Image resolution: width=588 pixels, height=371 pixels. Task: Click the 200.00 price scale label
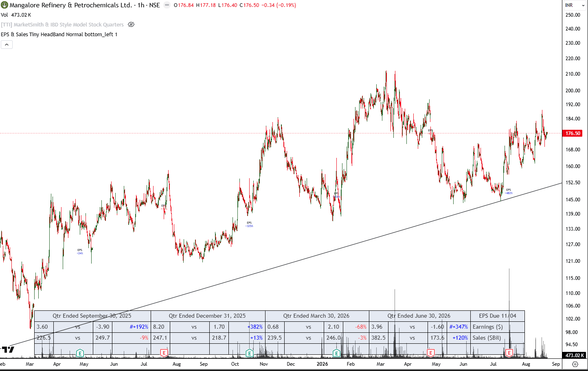click(573, 91)
